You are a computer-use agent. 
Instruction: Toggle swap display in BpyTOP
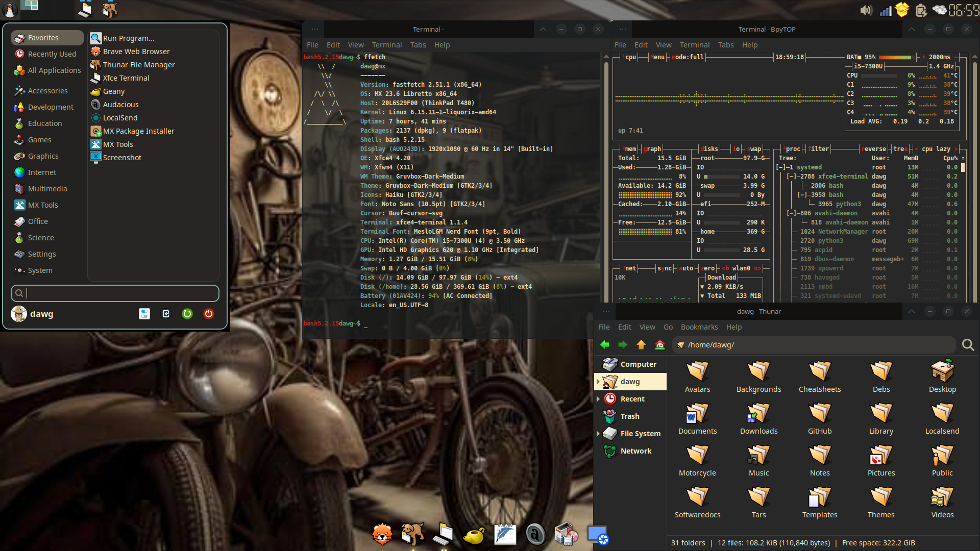click(x=754, y=149)
